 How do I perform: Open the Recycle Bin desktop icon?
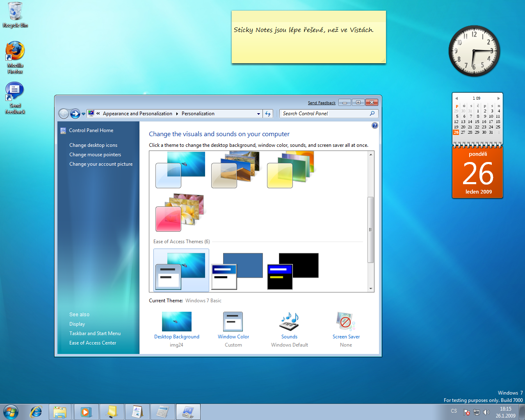pos(15,15)
